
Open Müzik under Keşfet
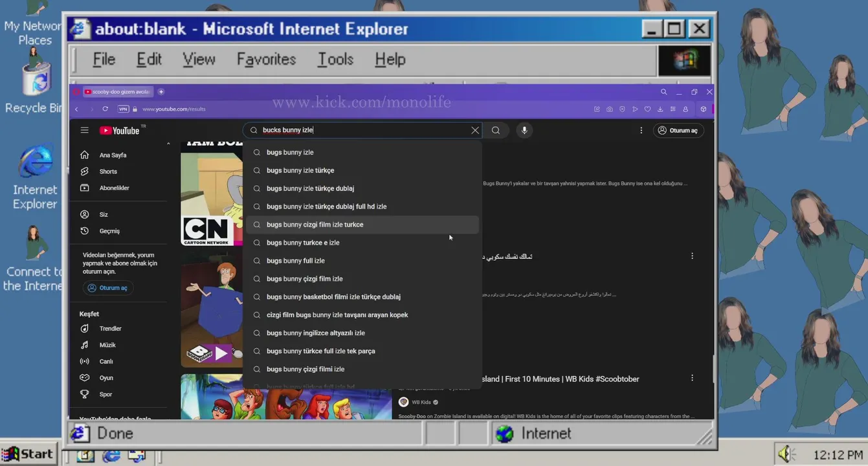pos(107,345)
